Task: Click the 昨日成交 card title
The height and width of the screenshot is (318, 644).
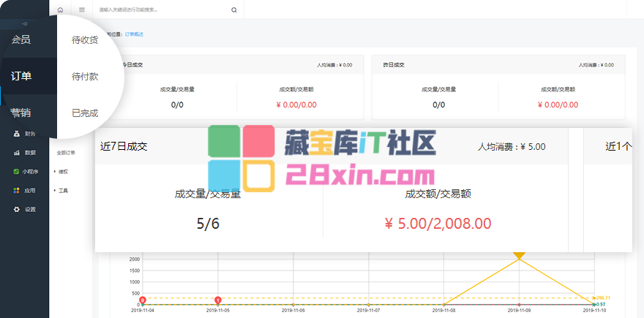Action: pyautogui.click(x=394, y=65)
